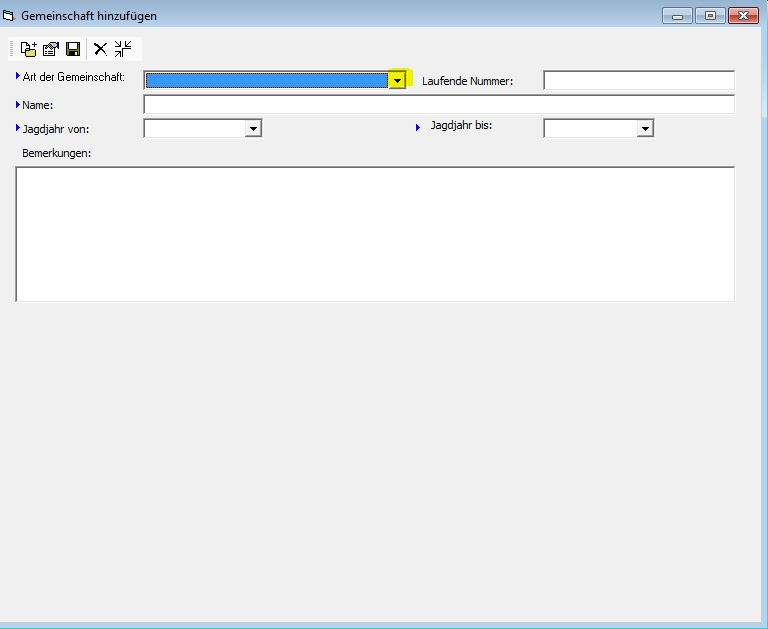
Task: Maximize the Gemeinschaft hinzufügen window
Action: point(711,16)
